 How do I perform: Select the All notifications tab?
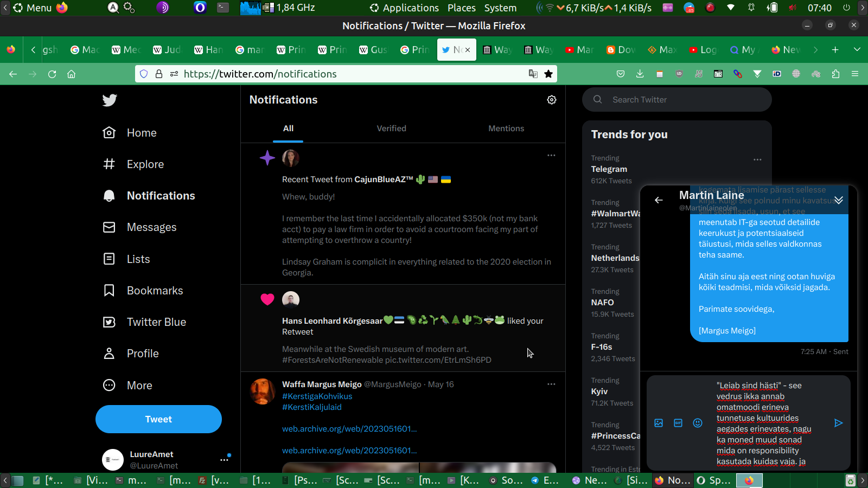click(x=288, y=129)
